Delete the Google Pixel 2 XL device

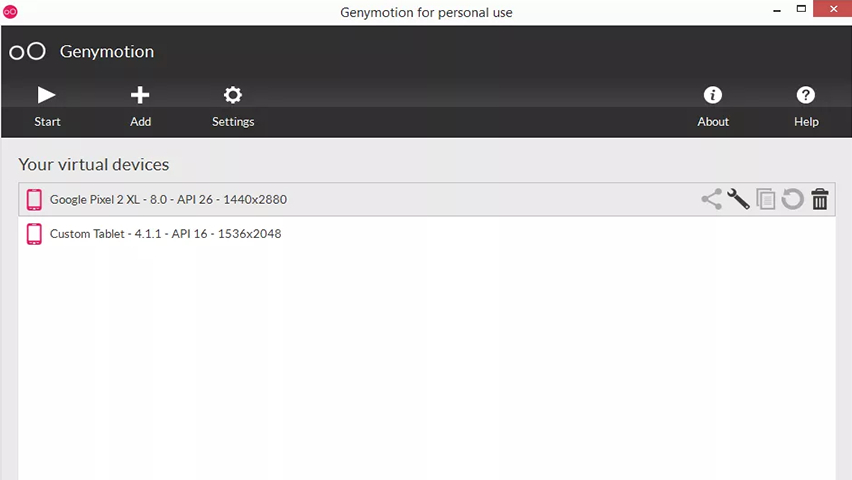[820, 199]
